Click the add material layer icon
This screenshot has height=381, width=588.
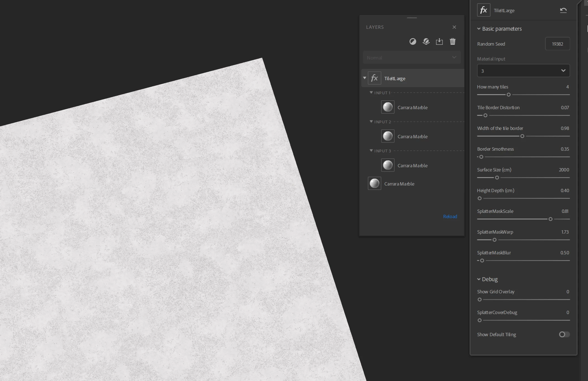(x=426, y=41)
